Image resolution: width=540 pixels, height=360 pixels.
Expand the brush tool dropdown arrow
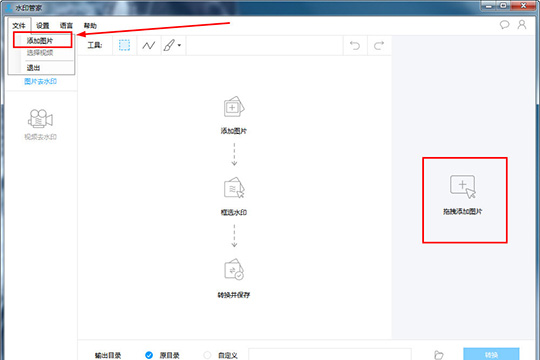(179, 45)
